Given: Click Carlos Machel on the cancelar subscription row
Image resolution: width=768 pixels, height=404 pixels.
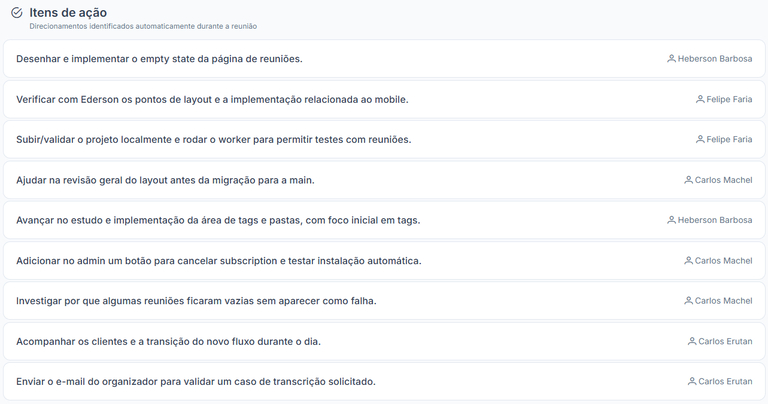Looking at the screenshot, I should (x=723, y=261).
